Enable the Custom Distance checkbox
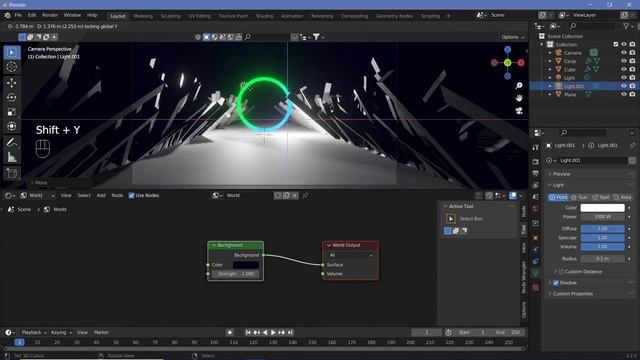The width and height of the screenshot is (640, 360). click(562, 271)
